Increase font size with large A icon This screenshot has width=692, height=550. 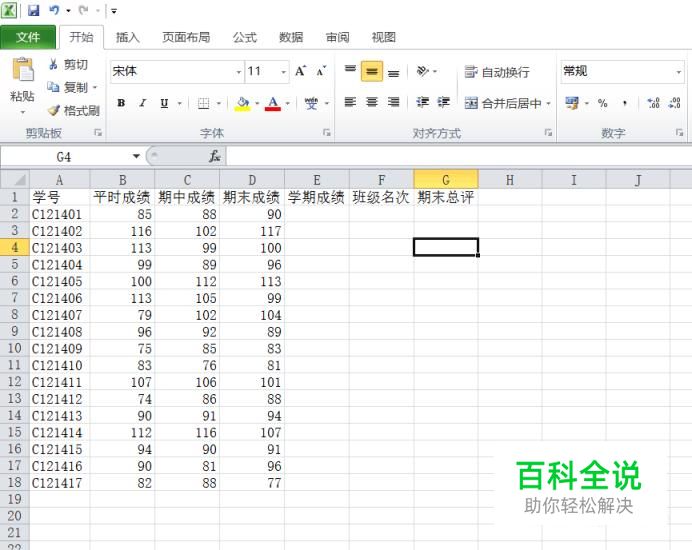click(x=301, y=71)
